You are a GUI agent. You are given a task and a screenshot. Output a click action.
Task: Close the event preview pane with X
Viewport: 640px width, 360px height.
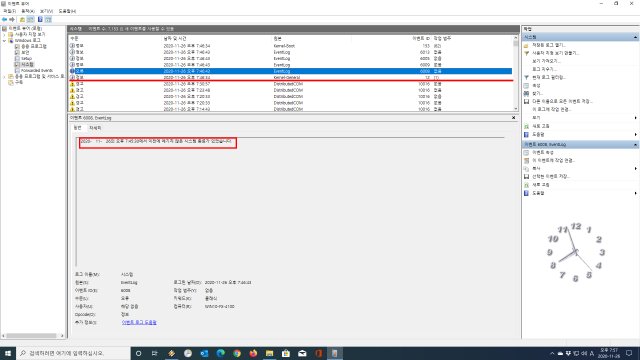pyautogui.click(x=513, y=118)
